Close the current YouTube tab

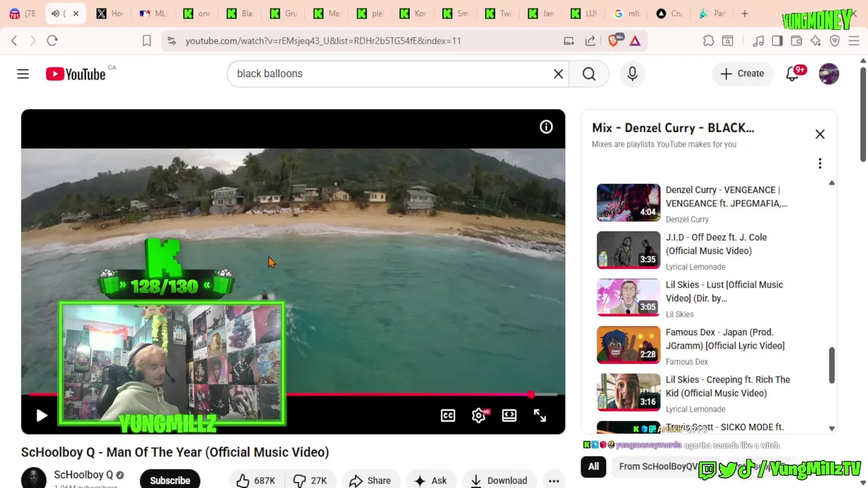[x=76, y=14]
